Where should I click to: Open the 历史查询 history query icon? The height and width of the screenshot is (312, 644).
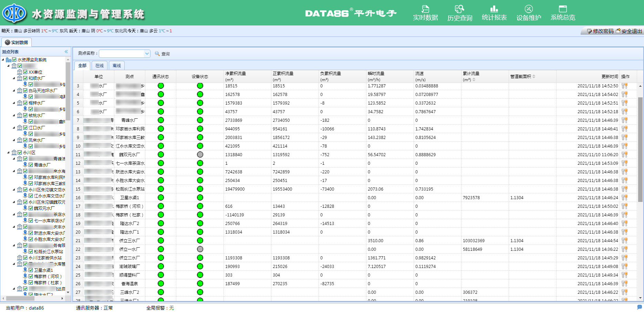(459, 9)
